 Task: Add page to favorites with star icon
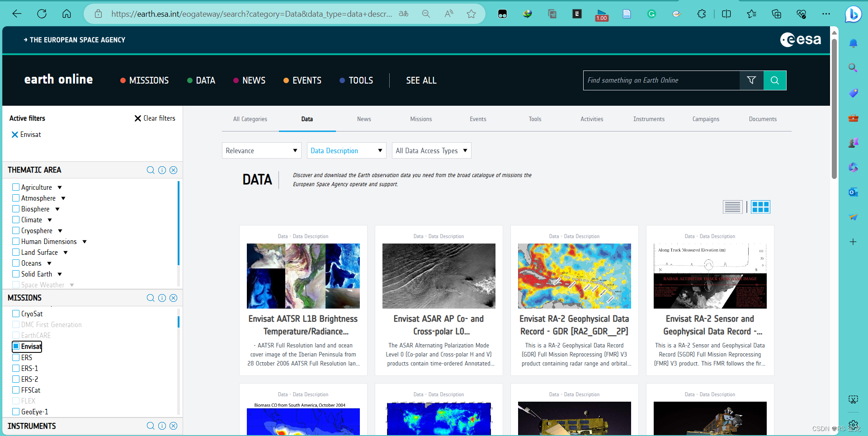471,14
